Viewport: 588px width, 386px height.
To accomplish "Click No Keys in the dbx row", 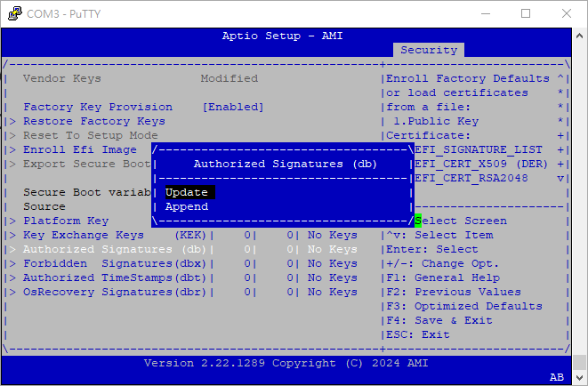I will [x=332, y=263].
